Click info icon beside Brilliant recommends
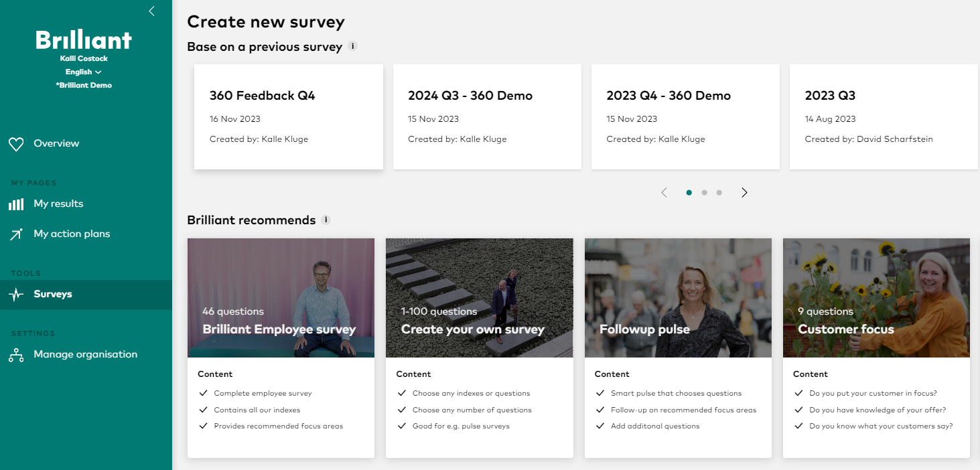 pyautogui.click(x=326, y=220)
